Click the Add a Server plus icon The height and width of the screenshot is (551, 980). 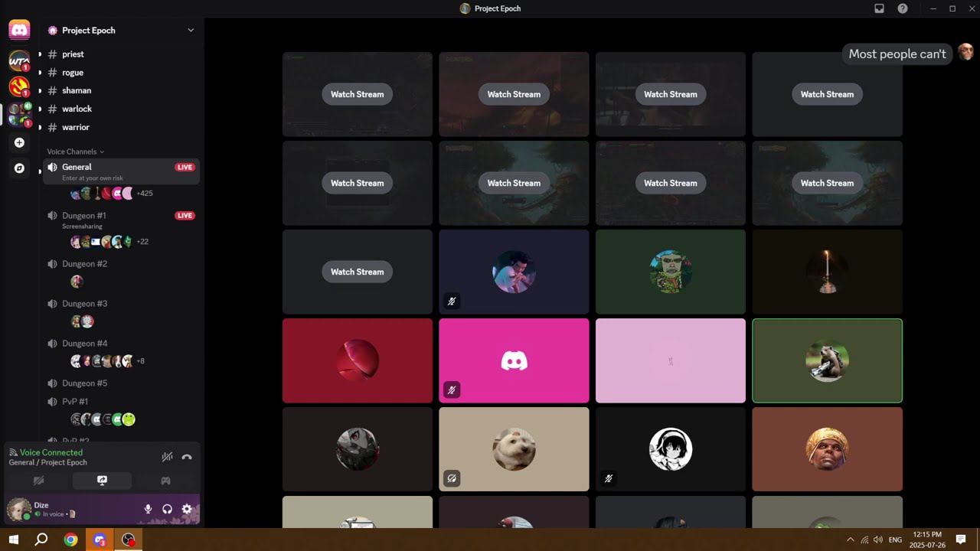click(19, 142)
